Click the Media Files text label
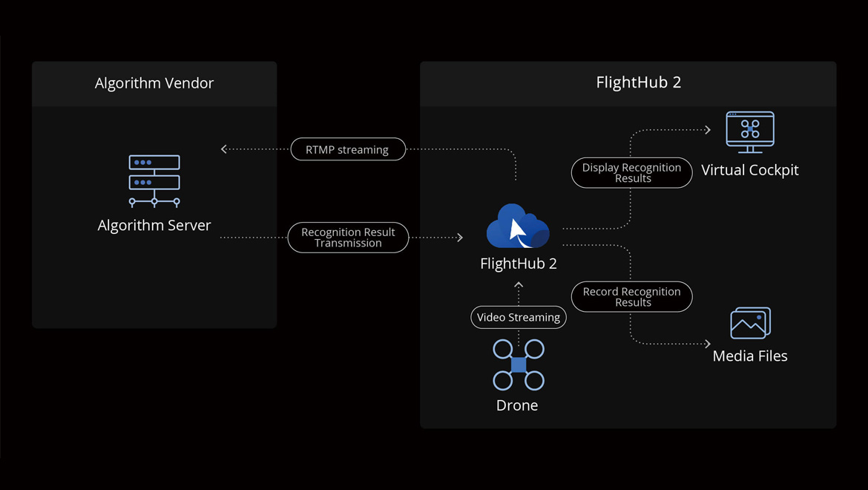This screenshot has height=490, width=868. coord(750,356)
